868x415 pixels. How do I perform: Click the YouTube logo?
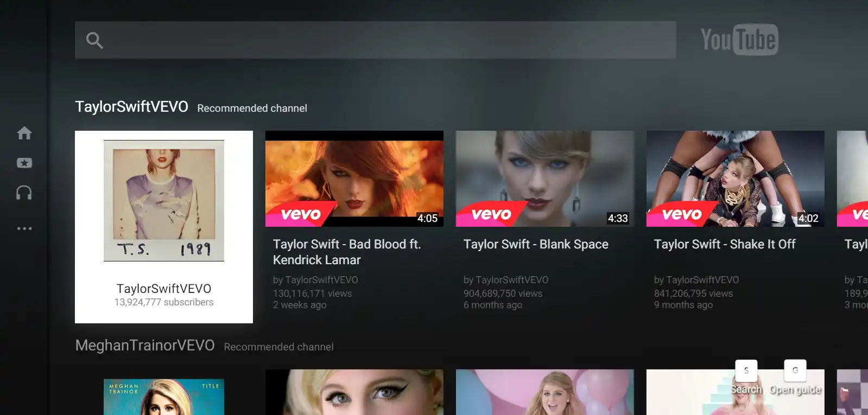pyautogui.click(x=739, y=40)
